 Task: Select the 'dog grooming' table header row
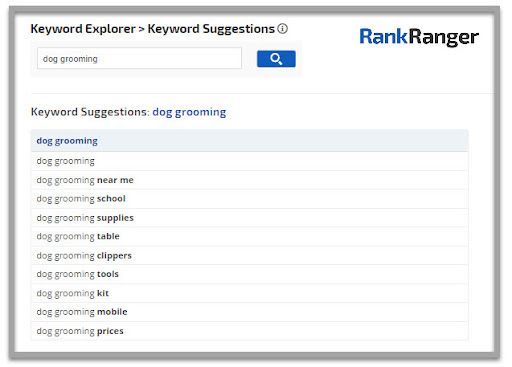[250, 141]
